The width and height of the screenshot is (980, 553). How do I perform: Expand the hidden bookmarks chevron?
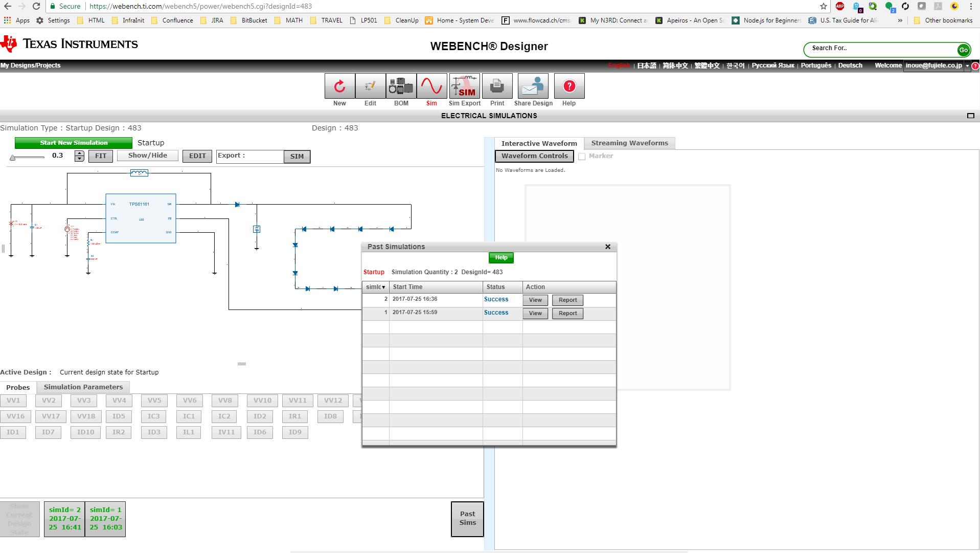(x=900, y=20)
